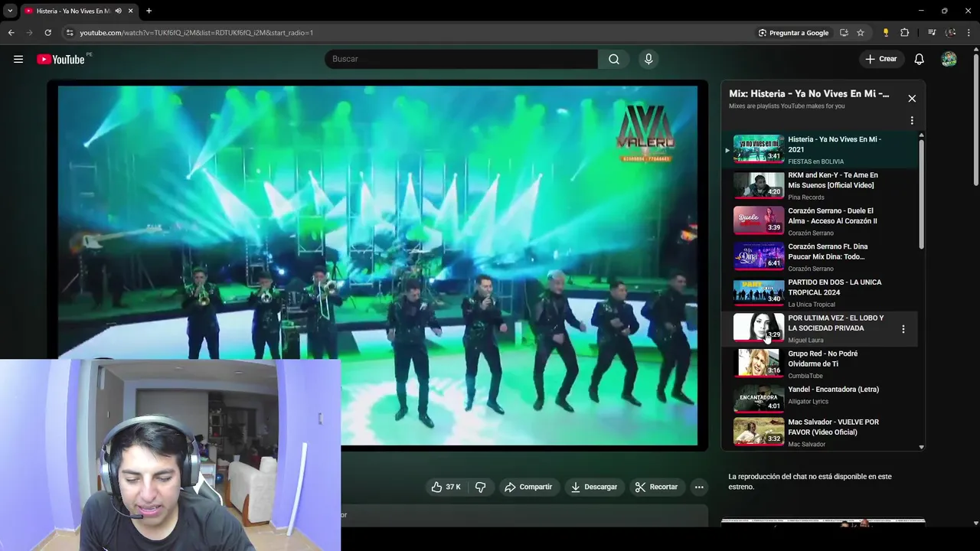This screenshot has height=551, width=980.
Task: Click the yellow extension icon in toolbar
Action: pos(886,33)
